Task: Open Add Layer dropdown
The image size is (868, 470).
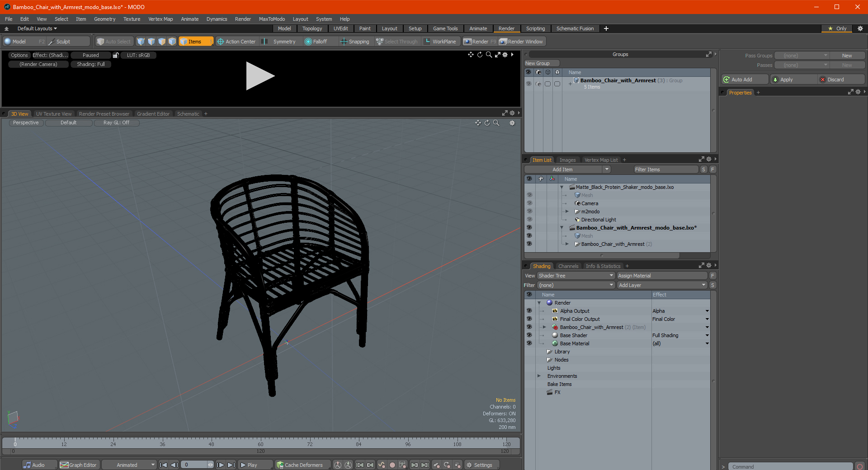Action: [x=662, y=285]
